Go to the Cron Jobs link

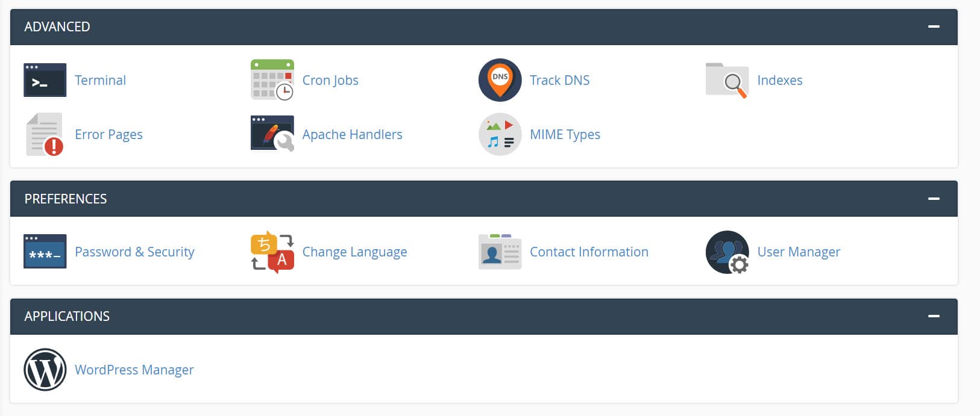pos(330,80)
